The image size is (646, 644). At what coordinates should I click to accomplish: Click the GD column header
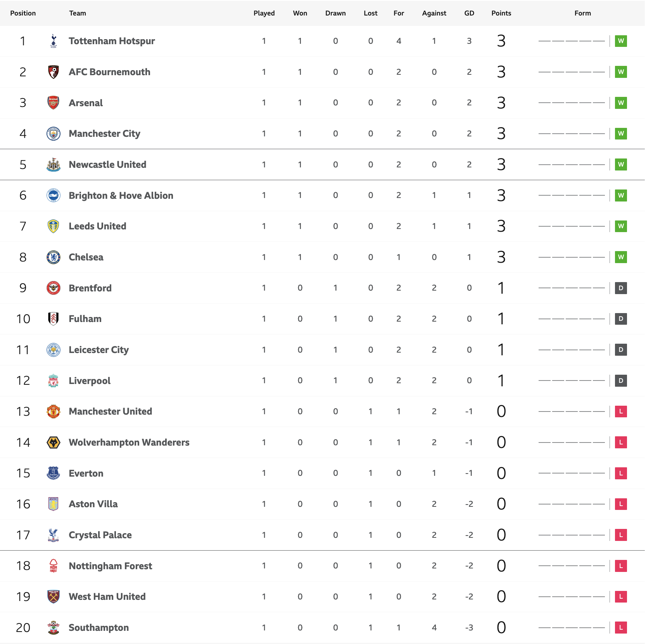coord(469,13)
